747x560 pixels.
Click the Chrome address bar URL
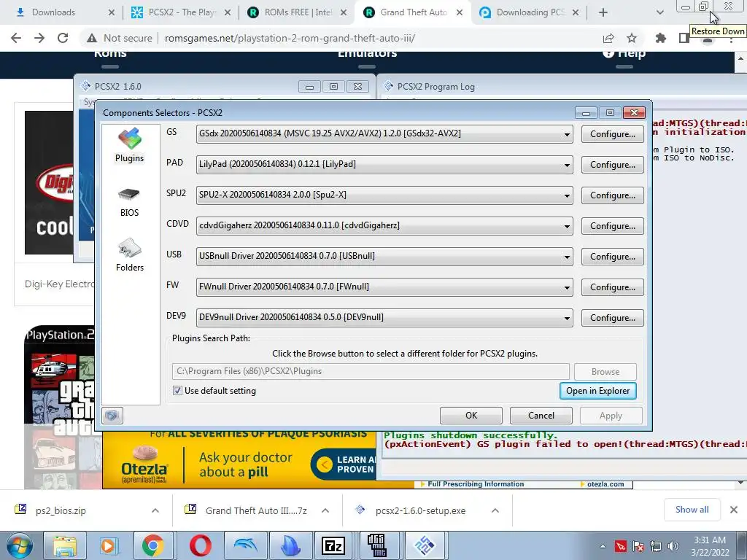tap(290, 38)
